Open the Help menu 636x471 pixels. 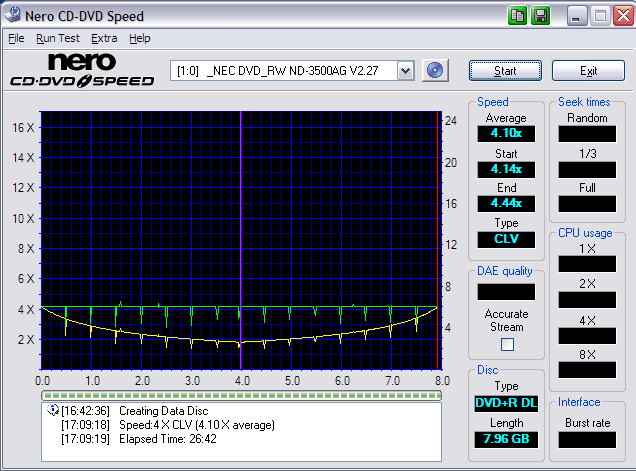140,38
